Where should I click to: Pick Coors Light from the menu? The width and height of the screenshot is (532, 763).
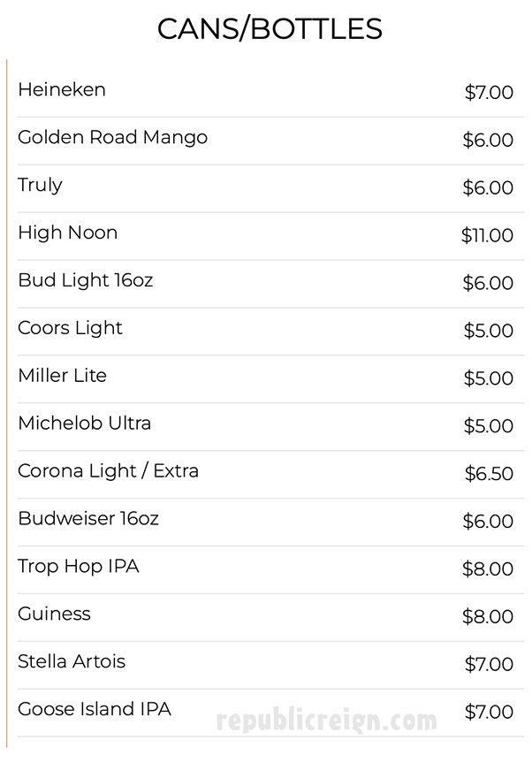coord(70,328)
